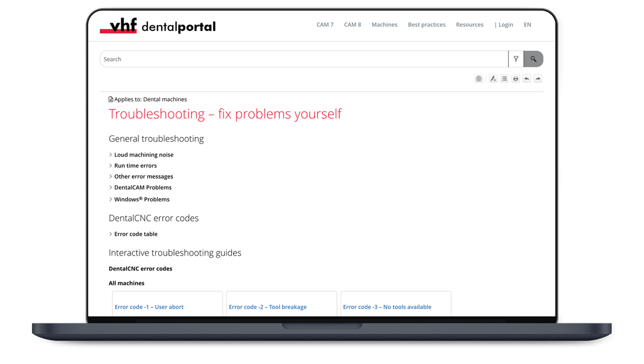The image size is (644, 364).
Task: Expand the Error code table section
Action: coord(135,234)
